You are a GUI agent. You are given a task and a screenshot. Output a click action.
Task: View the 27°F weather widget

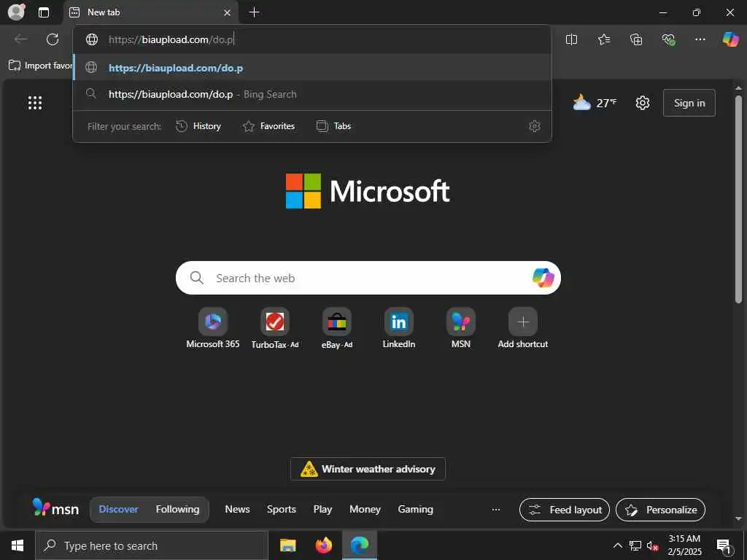point(595,103)
